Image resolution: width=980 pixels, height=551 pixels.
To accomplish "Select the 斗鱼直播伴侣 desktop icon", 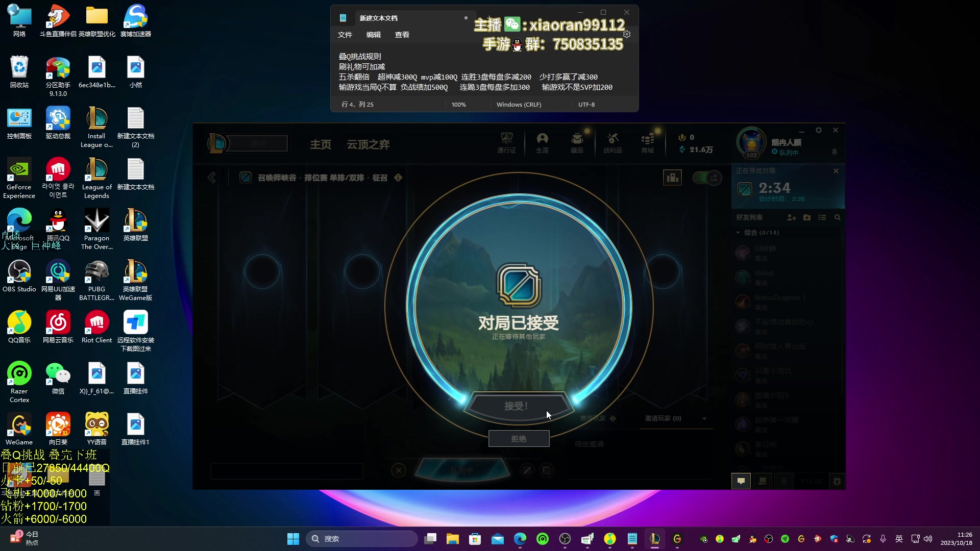I will coord(58,21).
